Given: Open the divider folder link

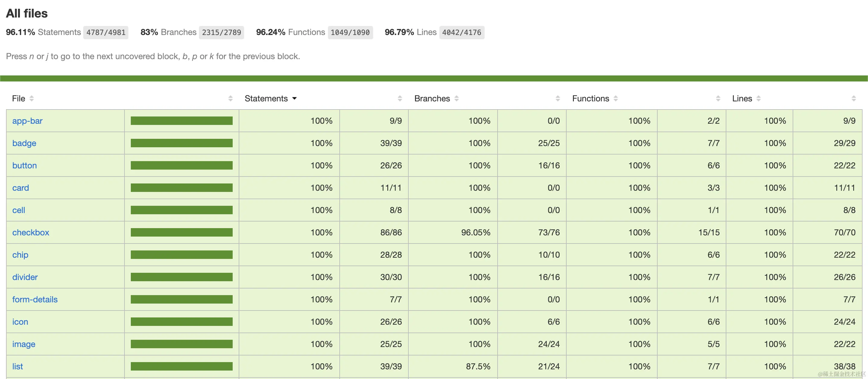Looking at the screenshot, I should [x=25, y=277].
